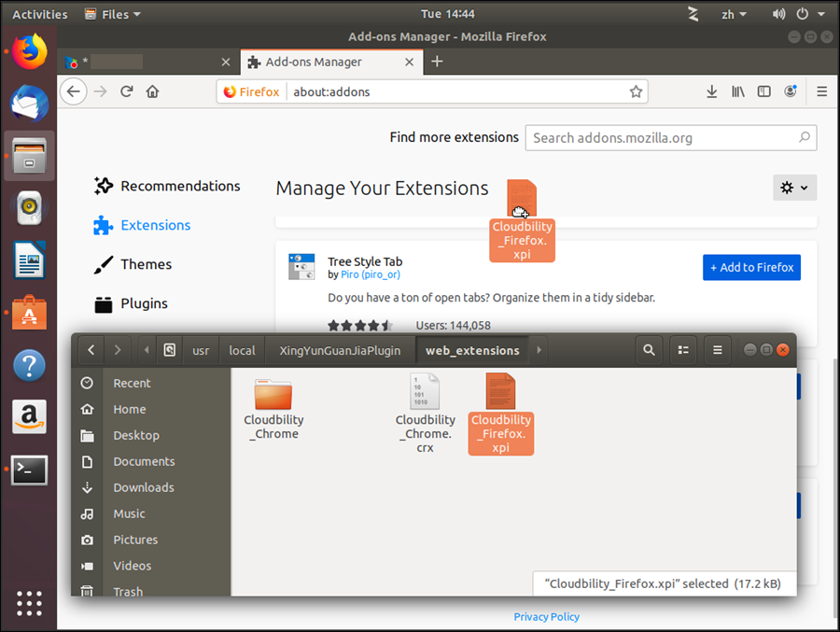This screenshot has width=840, height=632.
Task: Open the Firefox hamburger menu
Action: click(x=821, y=91)
